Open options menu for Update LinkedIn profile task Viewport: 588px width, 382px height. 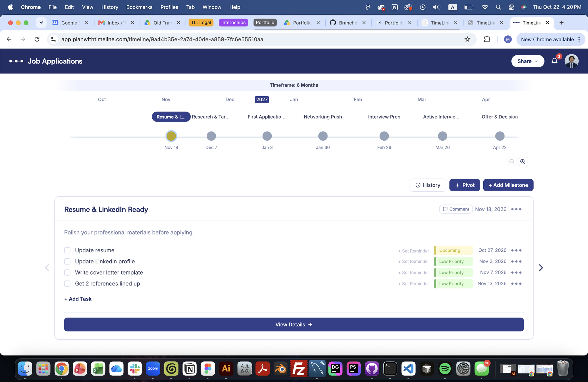point(516,261)
